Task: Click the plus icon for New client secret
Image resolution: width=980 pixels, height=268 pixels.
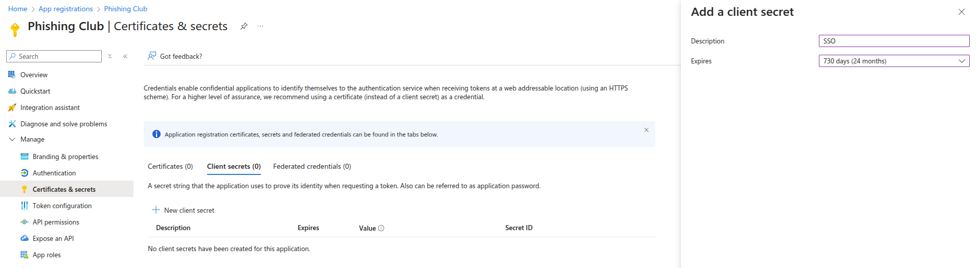Action: coord(156,210)
